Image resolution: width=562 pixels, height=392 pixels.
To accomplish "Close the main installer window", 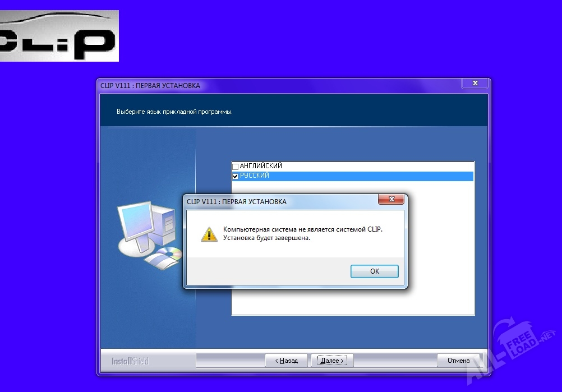I will pyautogui.click(x=475, y=84).
